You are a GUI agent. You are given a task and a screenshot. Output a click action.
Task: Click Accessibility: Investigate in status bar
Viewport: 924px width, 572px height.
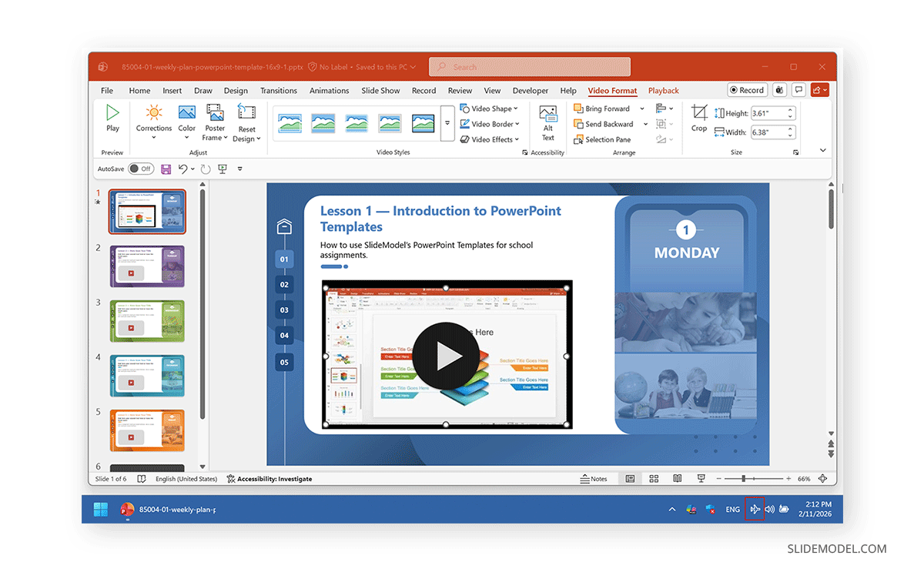click(269, 479)
